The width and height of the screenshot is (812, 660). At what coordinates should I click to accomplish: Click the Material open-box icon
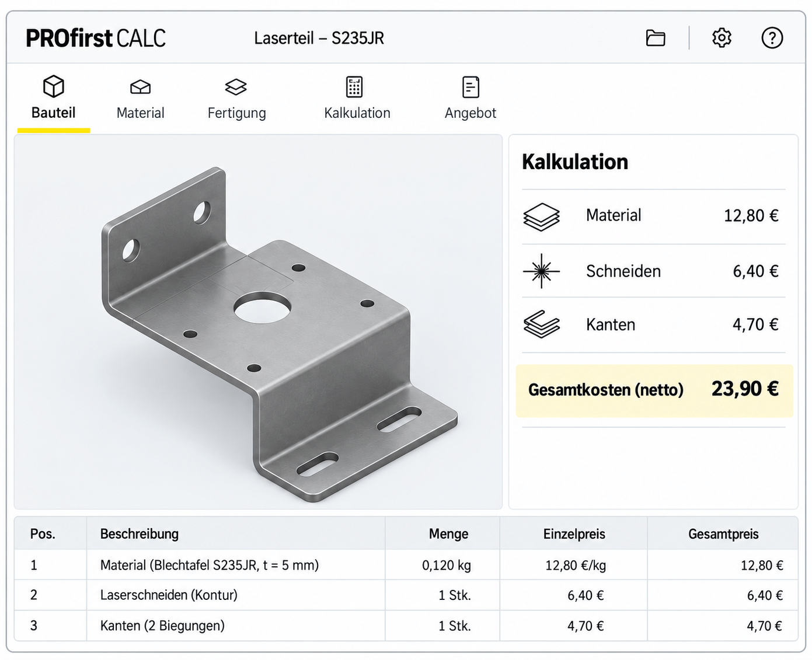click(x=140, y=87)
